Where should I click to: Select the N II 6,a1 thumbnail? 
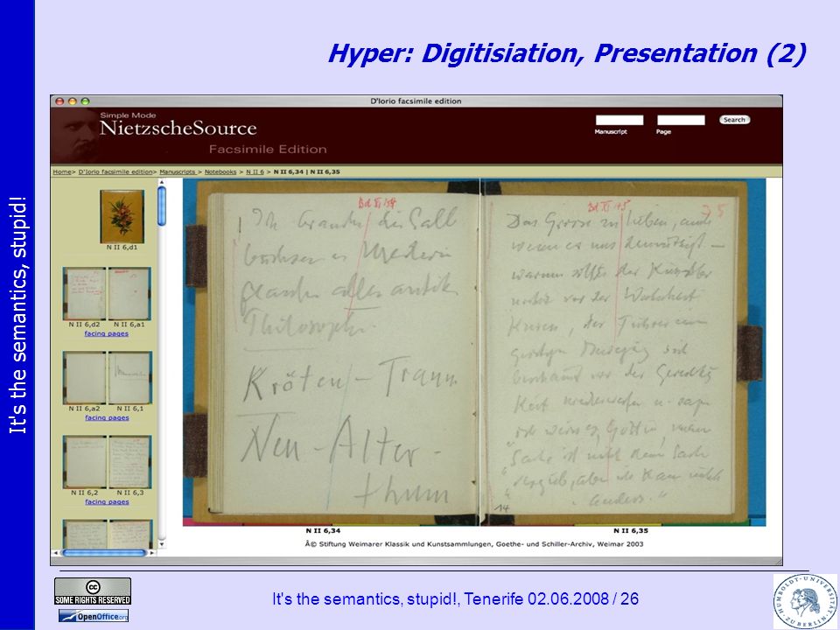pos(129,294)
